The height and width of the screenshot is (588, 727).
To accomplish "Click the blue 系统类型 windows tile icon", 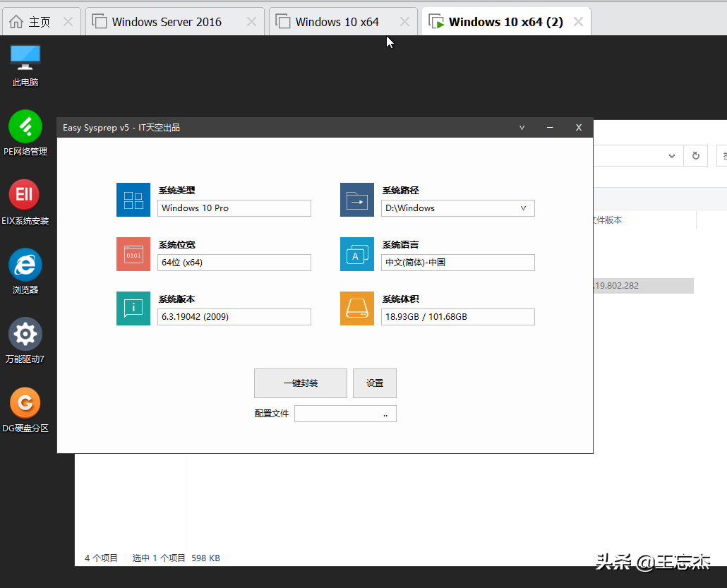I will click(133, 200).
